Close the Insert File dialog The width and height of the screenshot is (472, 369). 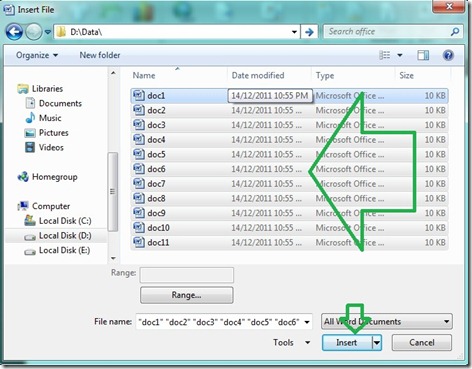click(449, 7)
